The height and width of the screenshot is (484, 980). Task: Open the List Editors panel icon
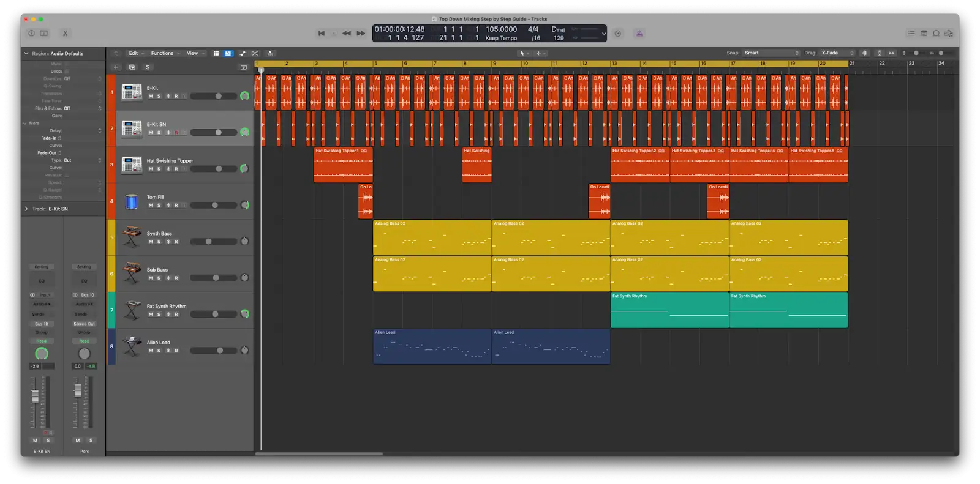click(911, 34)
